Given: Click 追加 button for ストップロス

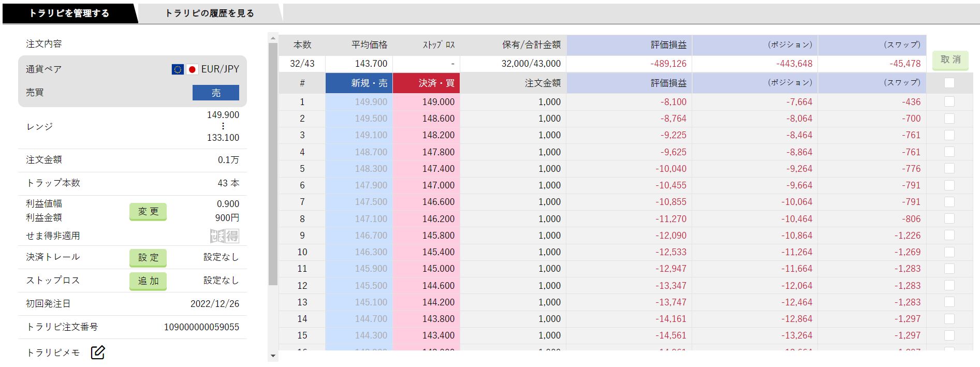Looking at the screenshot, I should click(148, 281).
